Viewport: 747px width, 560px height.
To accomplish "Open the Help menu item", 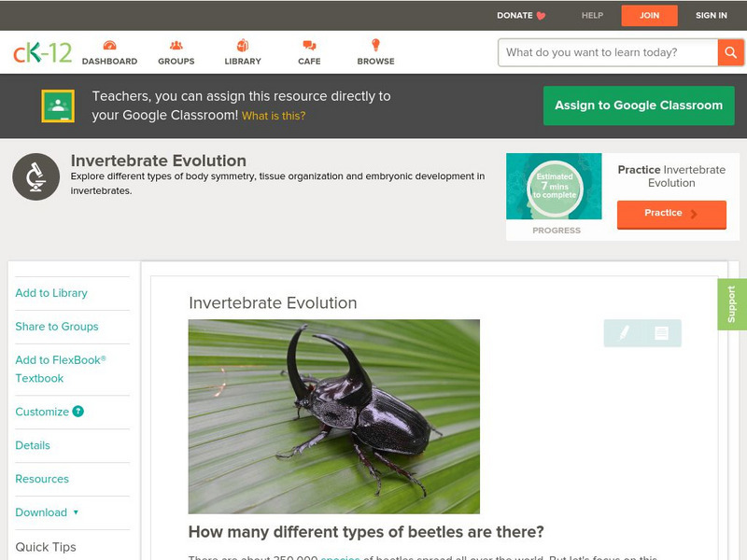I will pos(592,16).
